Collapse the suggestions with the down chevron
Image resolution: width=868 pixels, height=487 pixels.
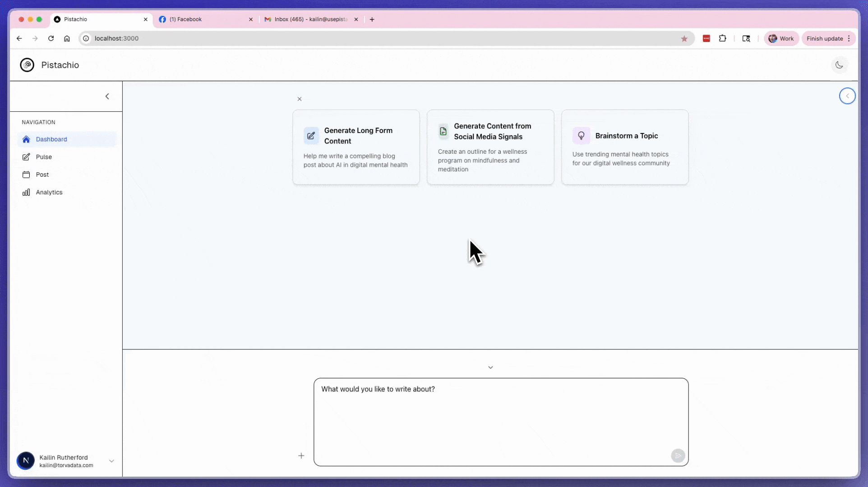[x=490, y=367]
